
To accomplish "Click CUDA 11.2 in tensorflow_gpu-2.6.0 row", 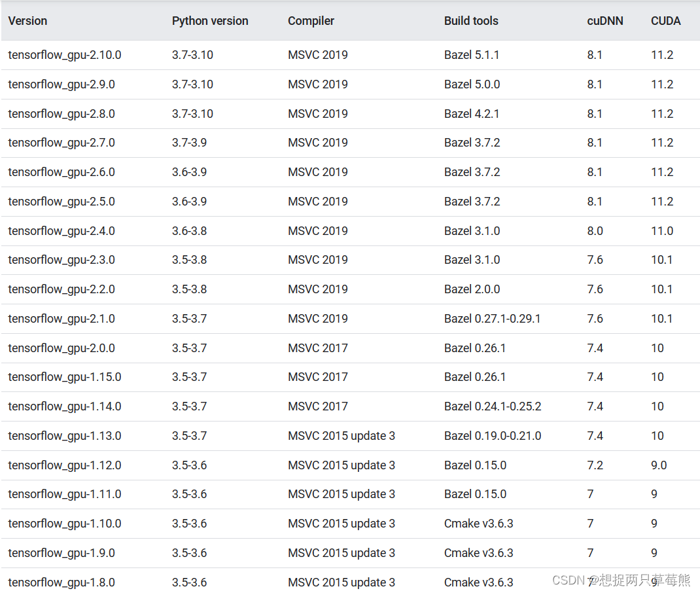I will (662, 172).
